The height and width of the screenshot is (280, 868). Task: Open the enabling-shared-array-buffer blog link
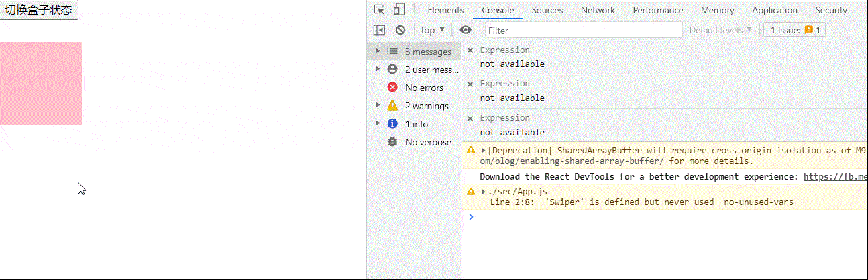click(x=572, y=161)
